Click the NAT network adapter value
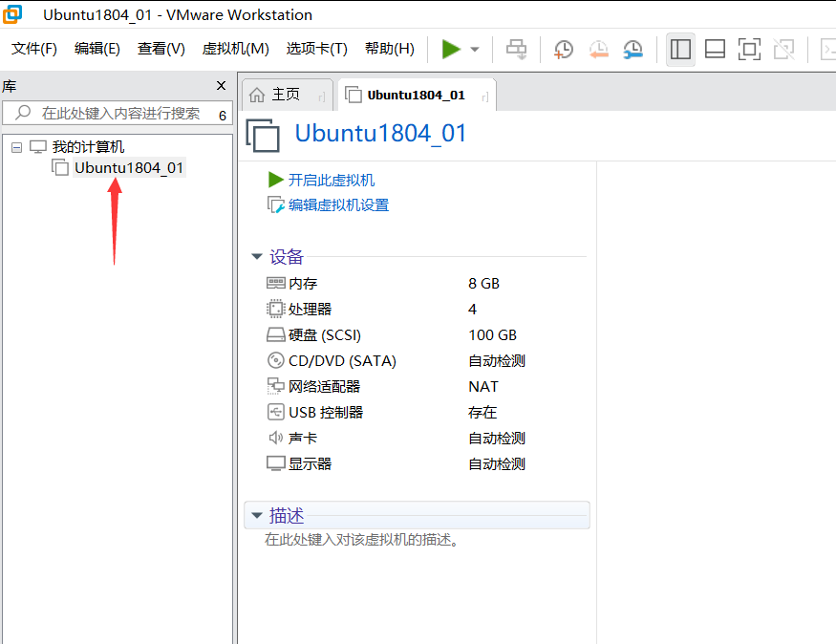This screenshot has width=836, height=644. pyautogui.click(x=483, y=387)
